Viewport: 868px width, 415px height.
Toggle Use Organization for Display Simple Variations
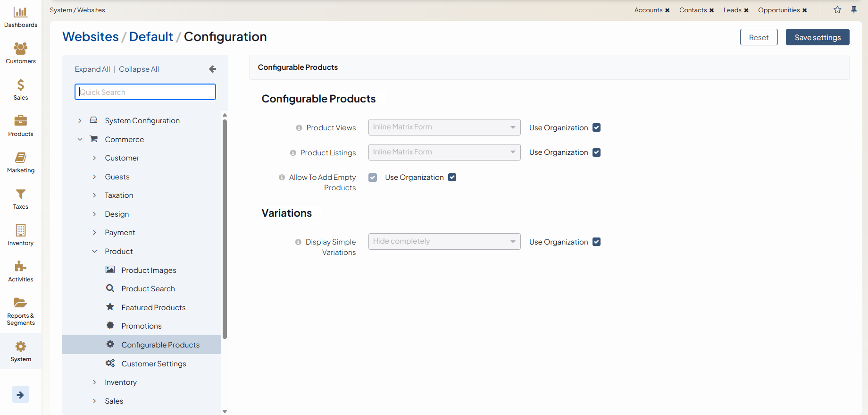(596, 242)
